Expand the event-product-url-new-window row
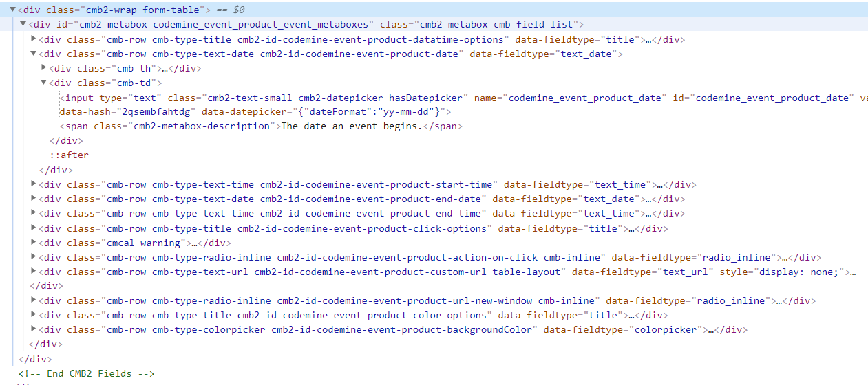 point(34,300)
